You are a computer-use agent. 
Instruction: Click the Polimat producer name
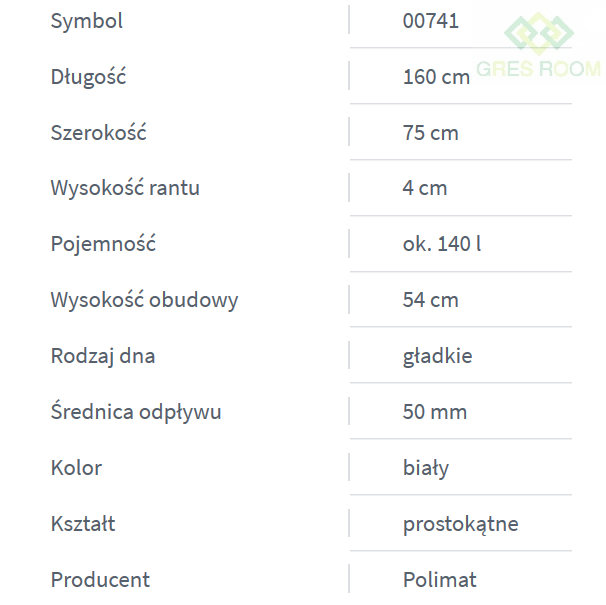pos(440,581)
